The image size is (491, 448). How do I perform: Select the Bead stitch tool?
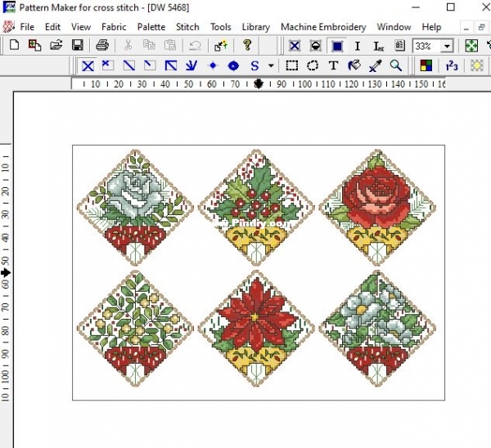[x=233, y=65]
